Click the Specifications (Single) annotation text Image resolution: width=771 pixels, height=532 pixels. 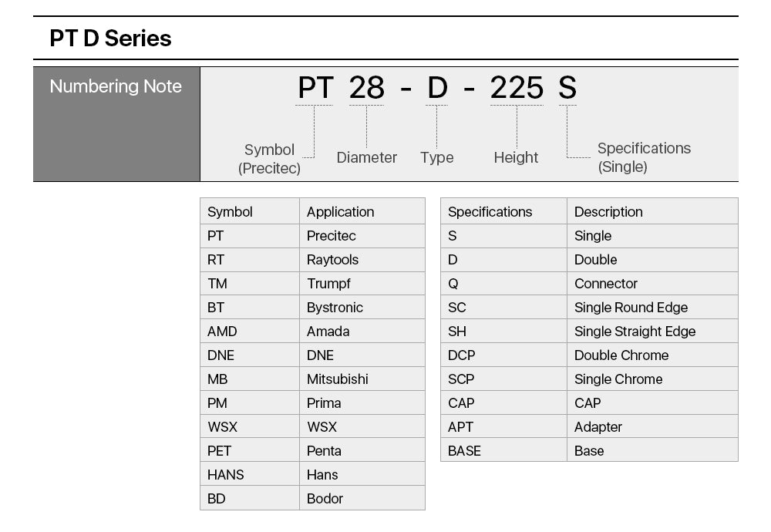[644, 157]
